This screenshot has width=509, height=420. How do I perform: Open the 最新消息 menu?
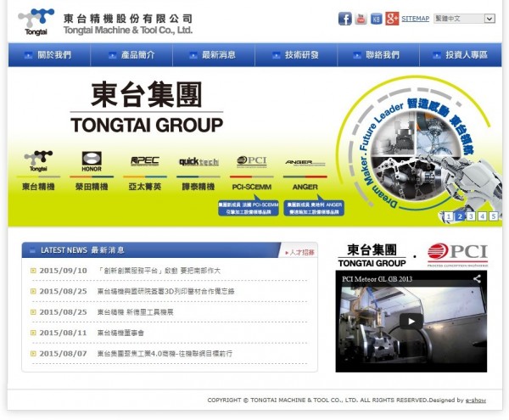(214, 55)
